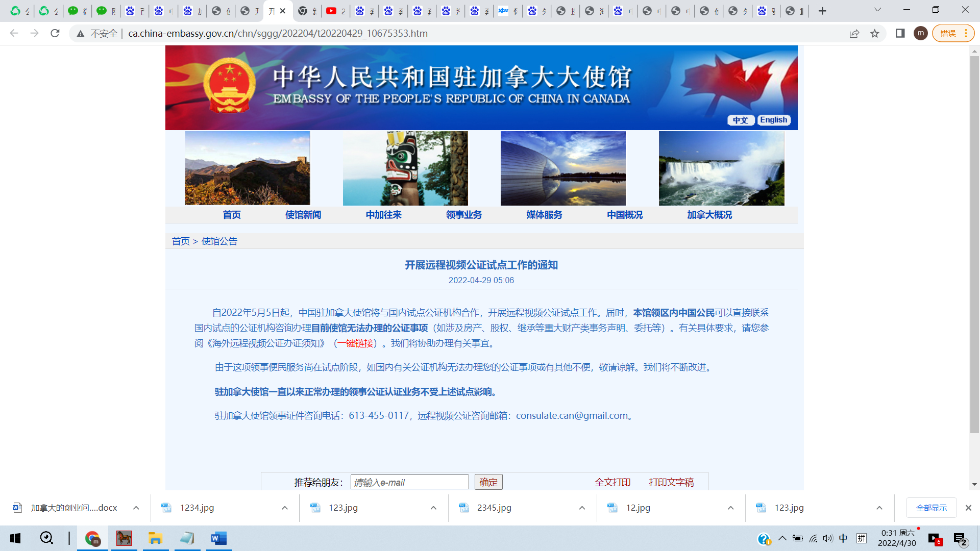Viewport: 980px width, 551px height.
Task: Open the 使馆新闻 navigation item
Action: [x=303, y=215]
